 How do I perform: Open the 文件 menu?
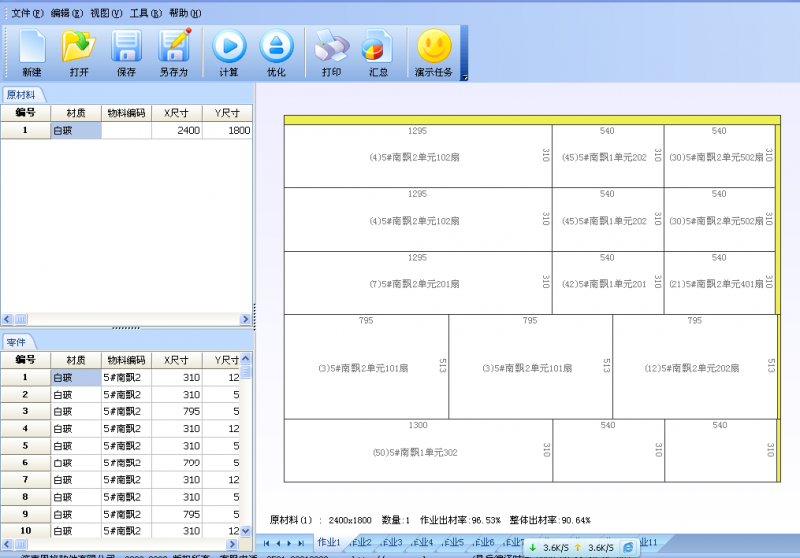tap(27, 13)
